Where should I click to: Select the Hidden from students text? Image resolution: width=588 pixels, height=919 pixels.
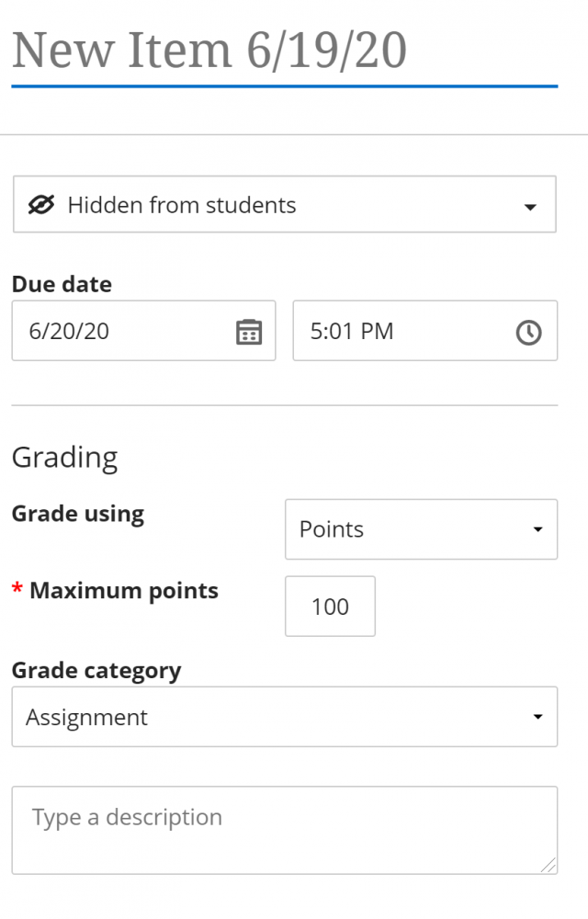click(x=182, y=205)
